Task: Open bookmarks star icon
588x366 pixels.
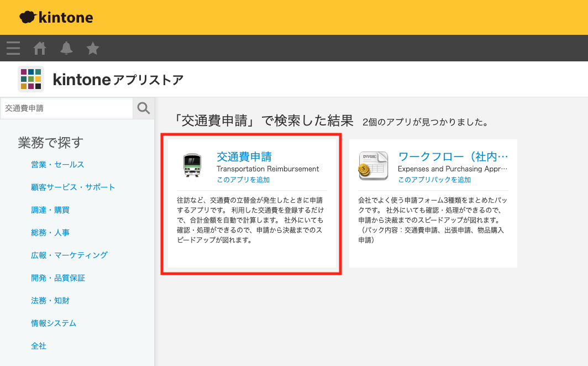Action: pyautogui.click(x=93, y=48)
